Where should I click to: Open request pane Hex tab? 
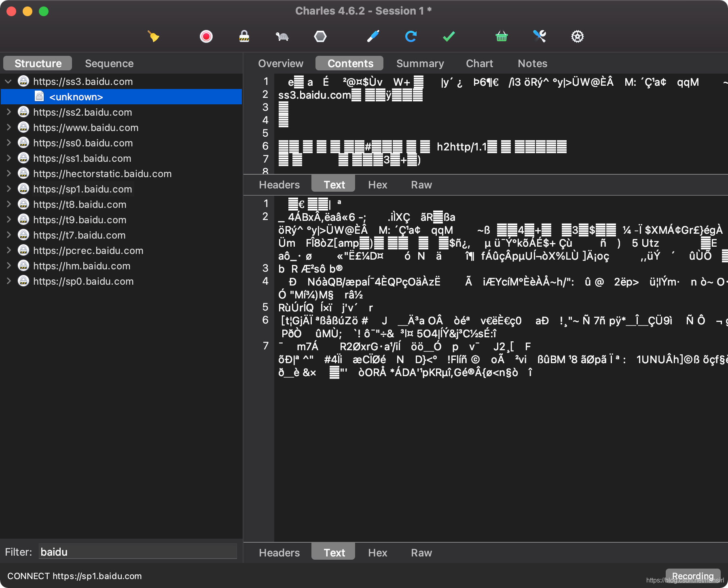click(378, 185)
